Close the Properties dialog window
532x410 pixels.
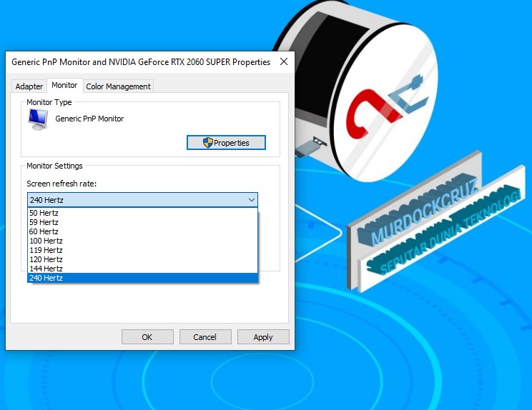pos(284,61)
